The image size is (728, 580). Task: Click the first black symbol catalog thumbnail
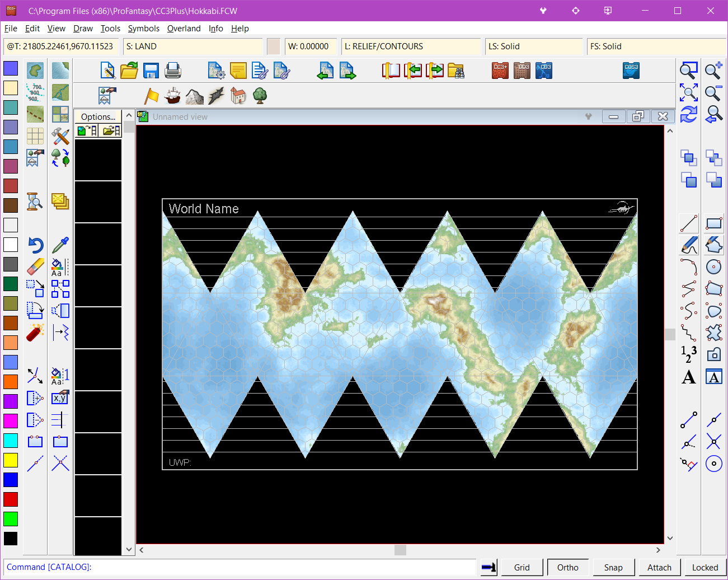pos(98,160)
